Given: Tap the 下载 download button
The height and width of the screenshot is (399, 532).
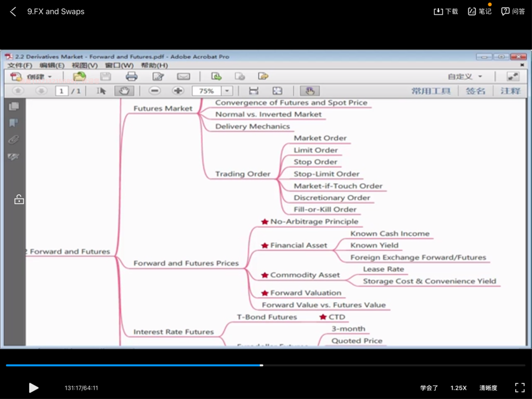Looking at the screenshot, I should tap(446, 11).
